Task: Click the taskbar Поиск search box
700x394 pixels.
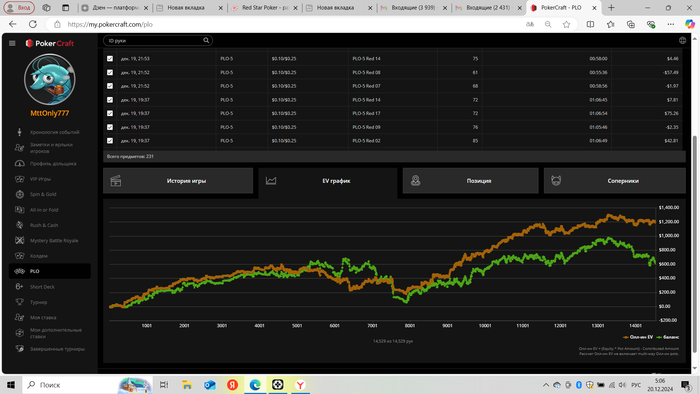Action: click(x=87, y=385)
